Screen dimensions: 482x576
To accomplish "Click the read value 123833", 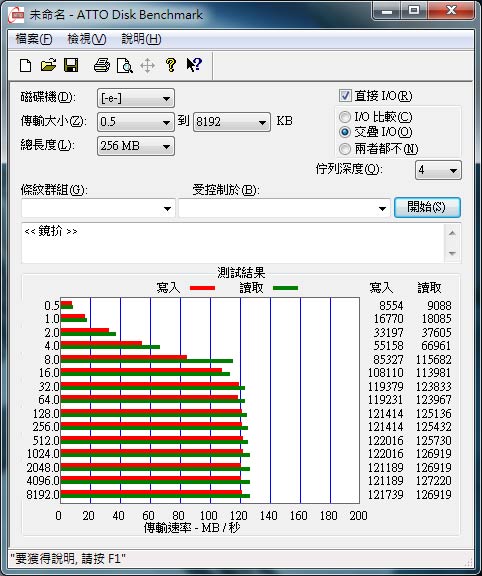I will [433, 386].
